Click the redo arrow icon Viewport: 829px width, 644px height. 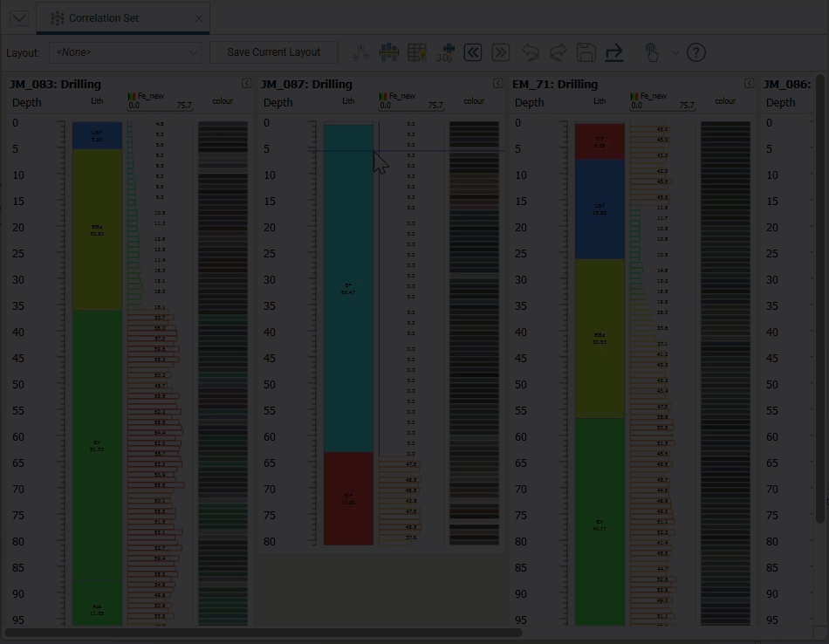pyautogui.click(x=558, y=52)
